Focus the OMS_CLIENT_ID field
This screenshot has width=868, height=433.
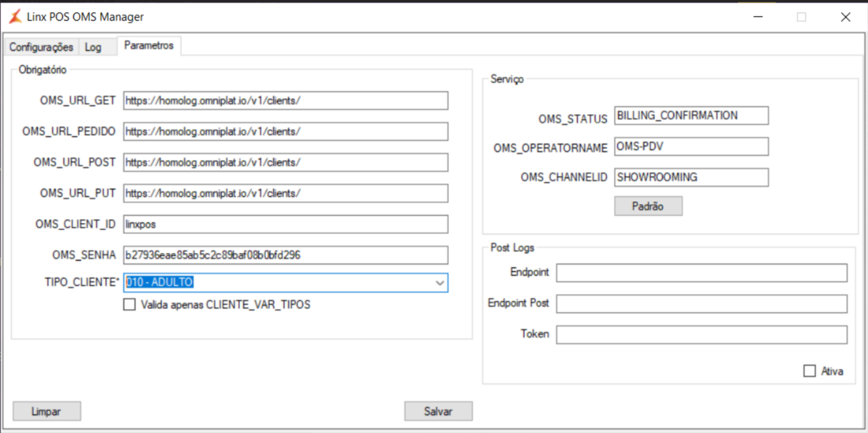(285, 224)
